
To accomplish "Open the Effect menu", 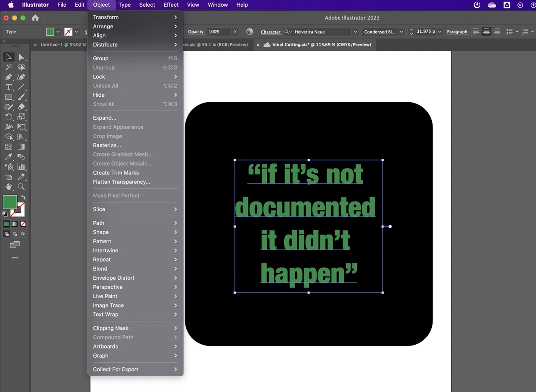I will tap(171, 5).
